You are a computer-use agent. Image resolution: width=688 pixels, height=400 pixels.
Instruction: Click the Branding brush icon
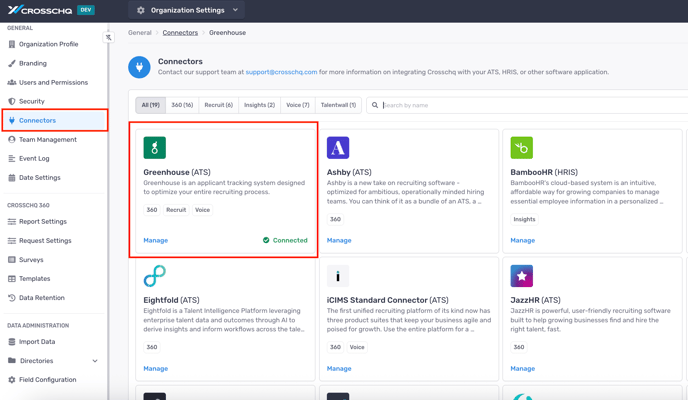[x=12, y=63]
